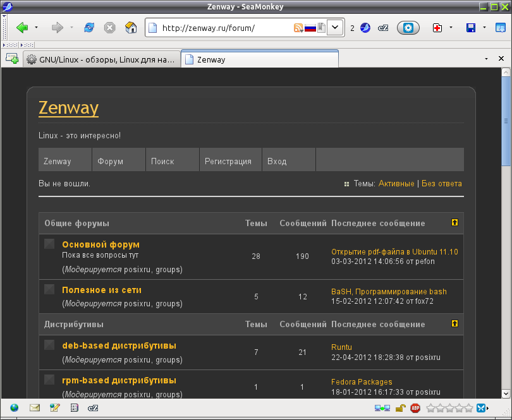Follow the Активные topics link
This screenshot has width=512, height=420.
(x=396, y=183)
